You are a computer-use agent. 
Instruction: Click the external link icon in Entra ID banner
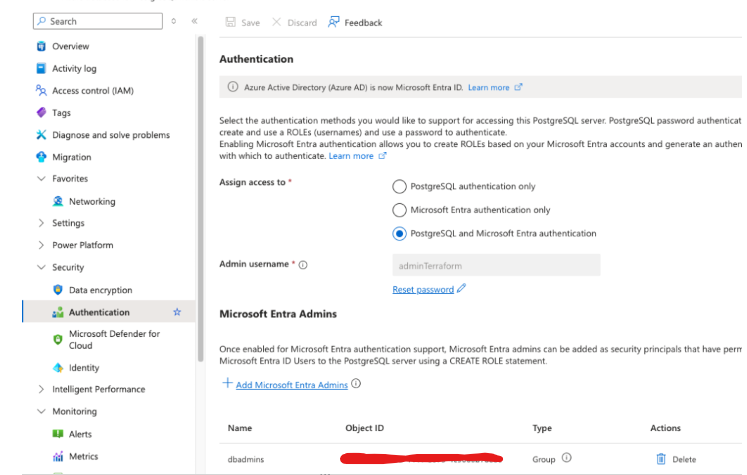pyautogui.click(x=518, y=87)
